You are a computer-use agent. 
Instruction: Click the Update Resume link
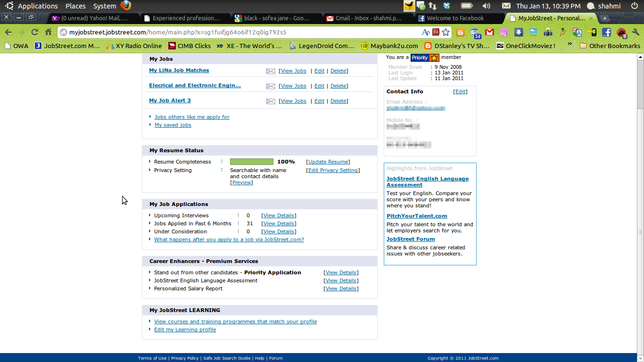328,162
